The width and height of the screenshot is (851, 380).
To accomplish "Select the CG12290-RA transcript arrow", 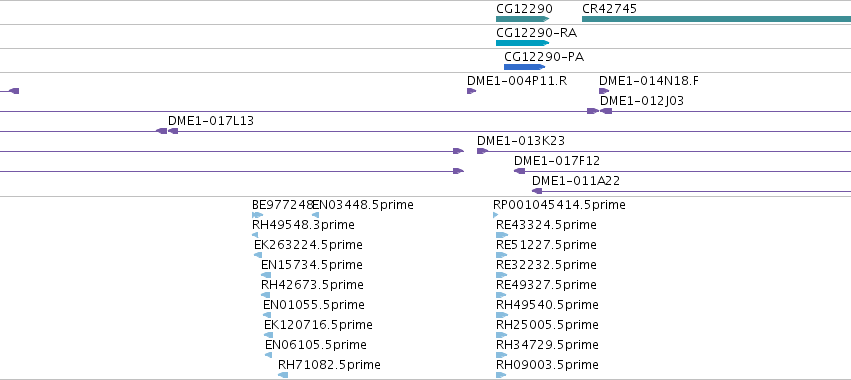I will coord(523,43).
